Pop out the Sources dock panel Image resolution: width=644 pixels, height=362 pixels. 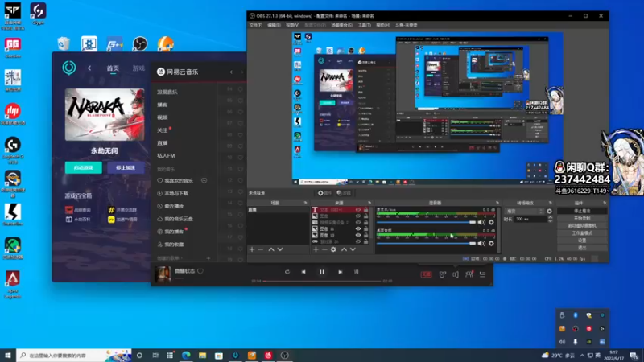(x=369, y=203)
